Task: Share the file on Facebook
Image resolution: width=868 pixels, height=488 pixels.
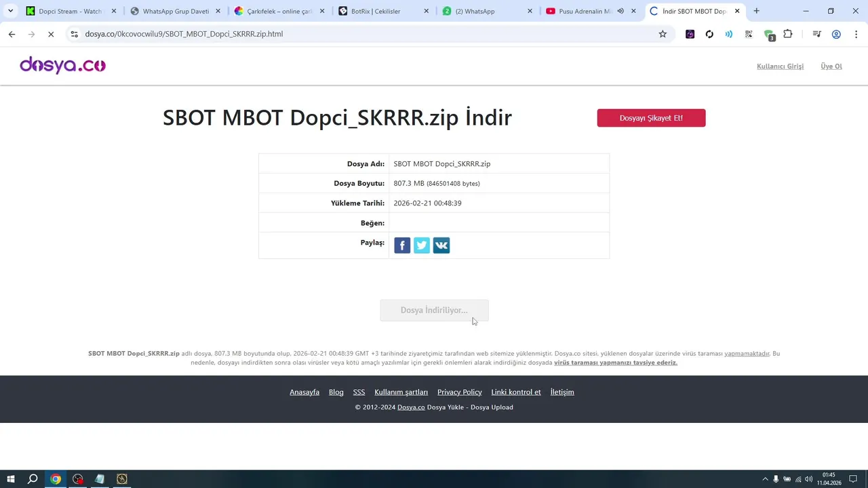Action: point(402,245)
